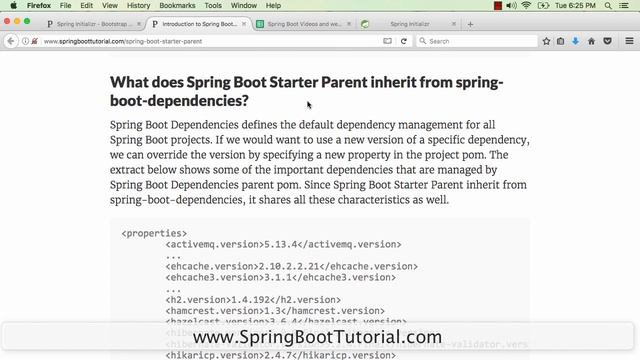The image size is (640, 360).
Task: Click the activemq.version 5.13.4 line
Action: coord(283,244)
